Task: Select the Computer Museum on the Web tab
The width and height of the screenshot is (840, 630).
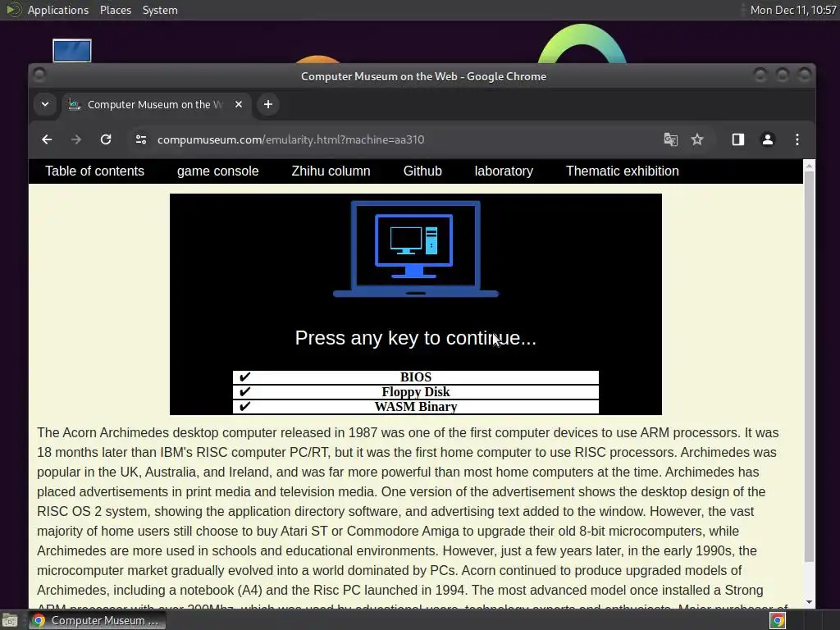Action: pyautogui.click(x=155, y=104)
